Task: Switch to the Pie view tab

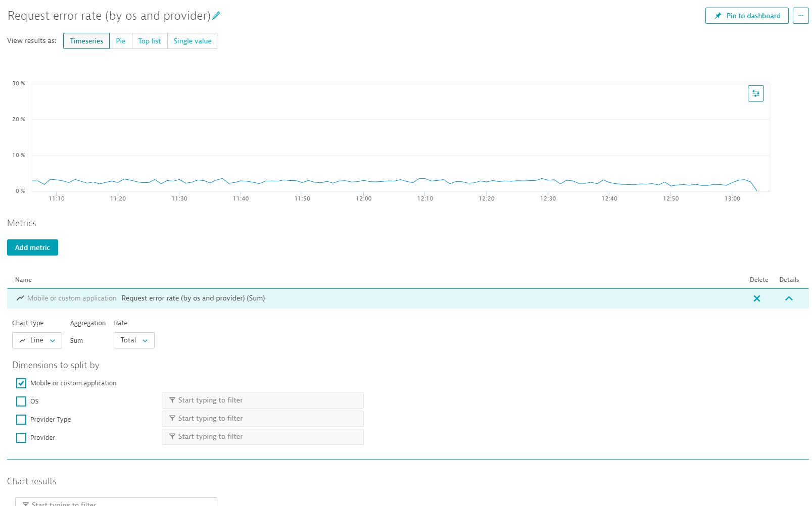Action: point(120,41)
